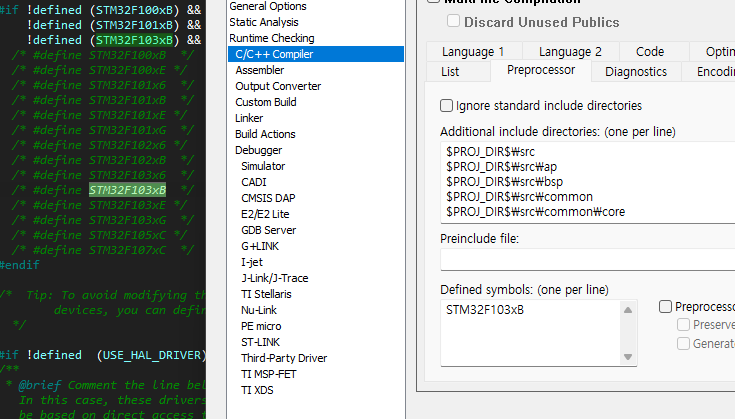
Task: Select GDB Server debugger option
Action: (x=269, y=230)
